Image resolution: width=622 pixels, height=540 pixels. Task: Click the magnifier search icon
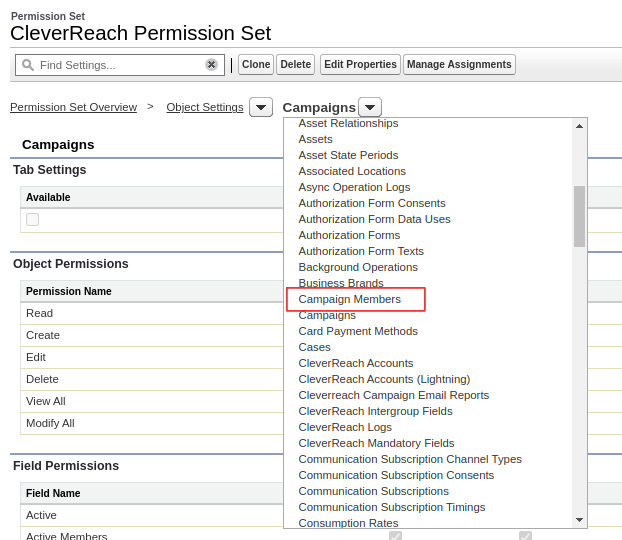[27, 65]
